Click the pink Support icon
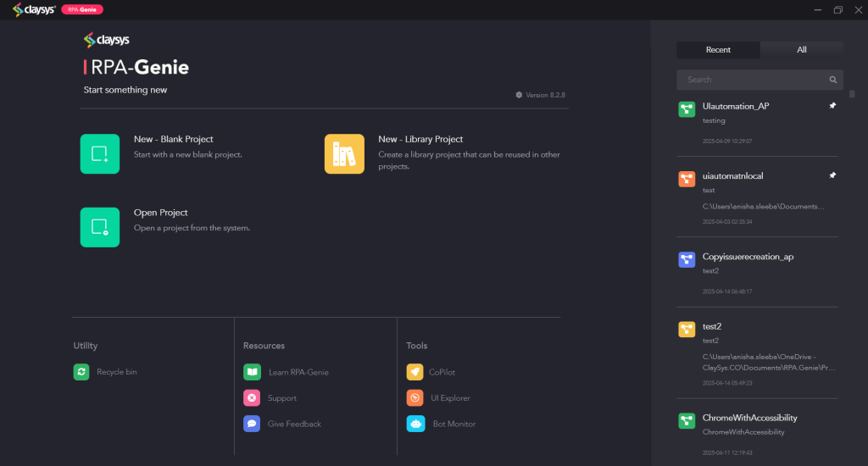Screen dimensions: 868x466 pos(252,398)
